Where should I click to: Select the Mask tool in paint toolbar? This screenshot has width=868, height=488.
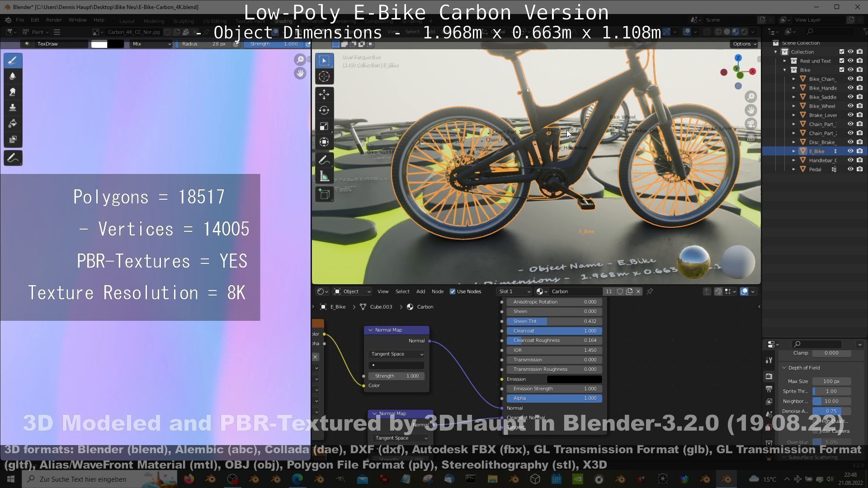[x=13, y=140]
